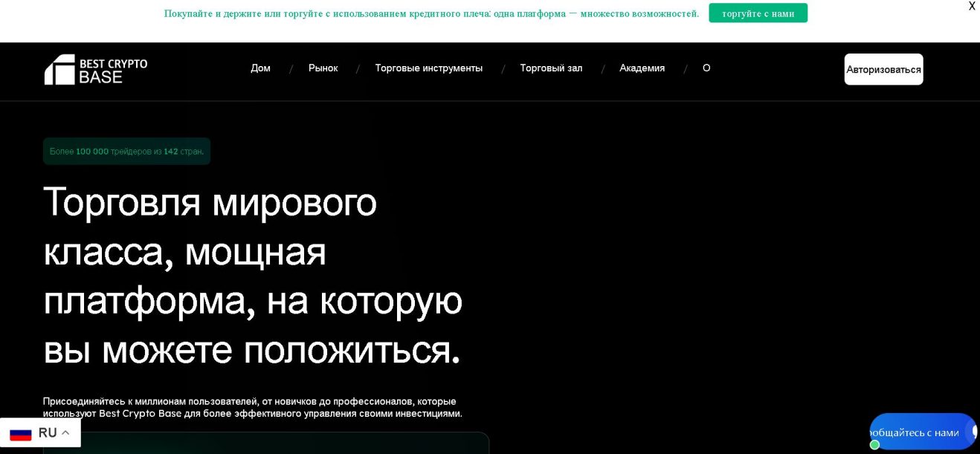
Task: Click the promo banner text about кредитного плеча
Action: click(431, 13)
